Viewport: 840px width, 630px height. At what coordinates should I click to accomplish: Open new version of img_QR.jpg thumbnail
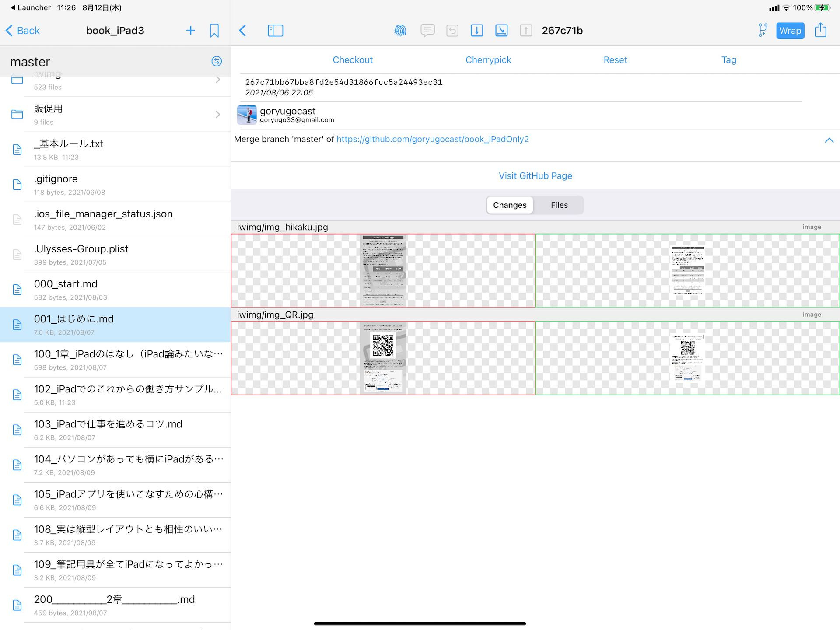coord(687,358)
